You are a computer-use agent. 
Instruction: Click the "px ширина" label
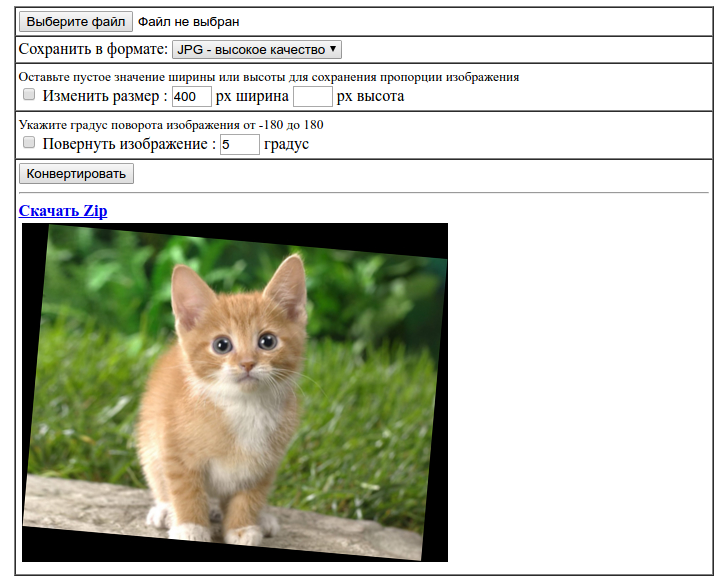[x=252, y=96]
